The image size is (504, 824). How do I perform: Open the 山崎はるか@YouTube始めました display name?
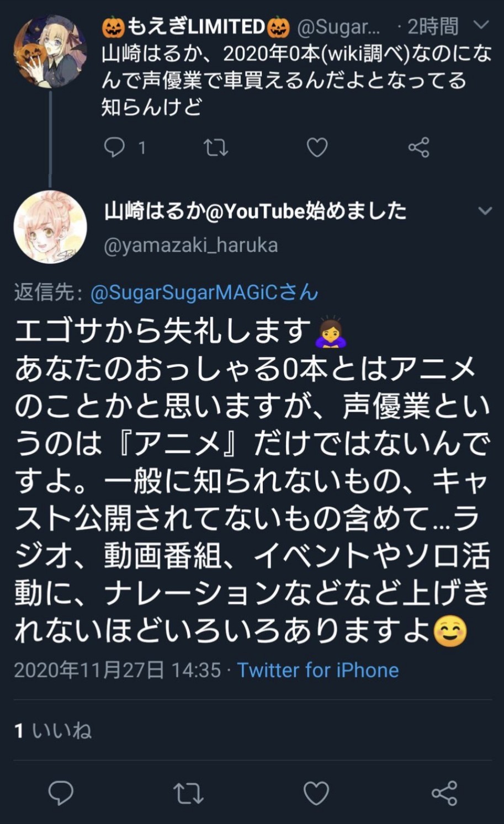pyautogui.click(x=256, y=211)
